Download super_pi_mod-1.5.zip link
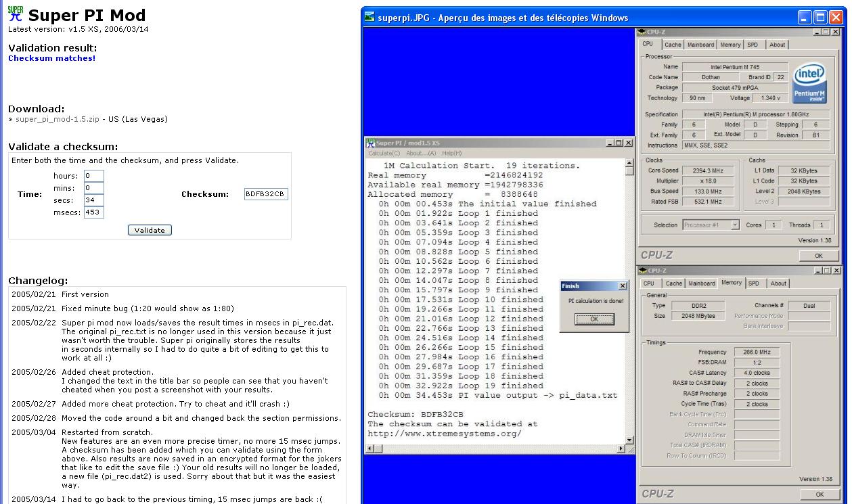 pyautogui.click(x=59, y=119)
